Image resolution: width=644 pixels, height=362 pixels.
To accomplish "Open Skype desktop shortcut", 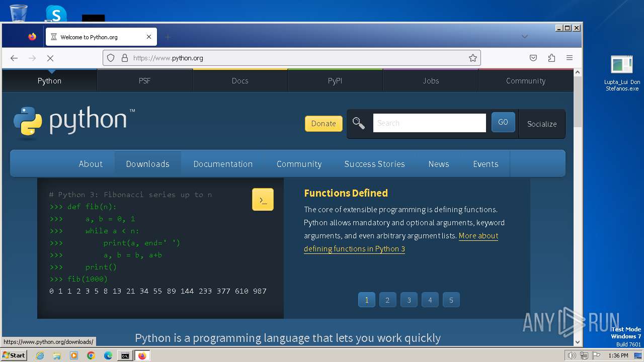I will click(56, 13).
